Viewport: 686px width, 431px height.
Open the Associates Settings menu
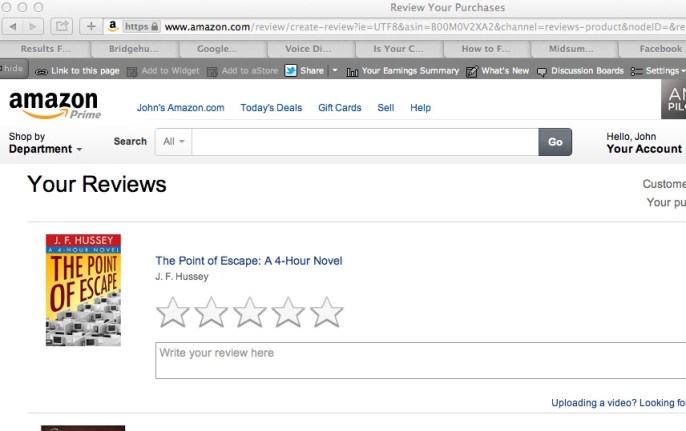coord(658,71)
